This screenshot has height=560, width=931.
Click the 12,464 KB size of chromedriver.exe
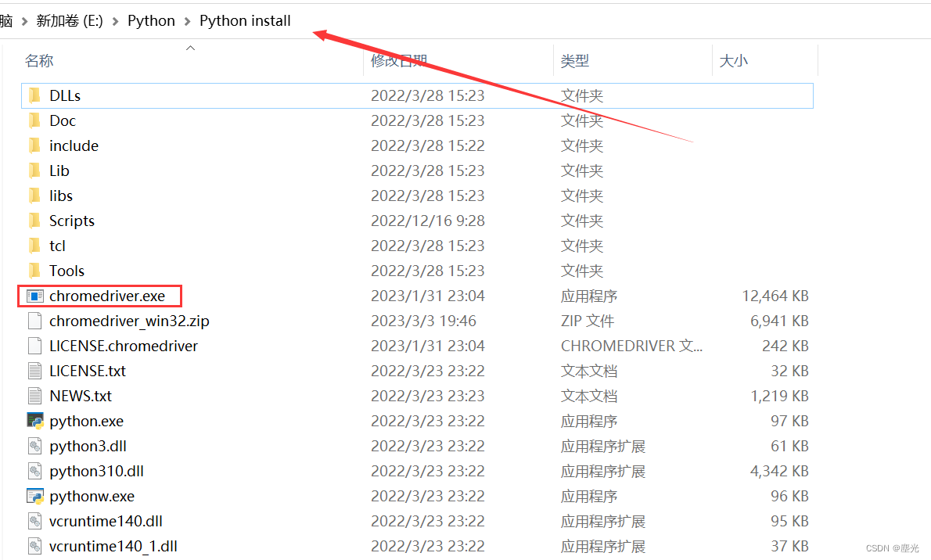[775, 296]
